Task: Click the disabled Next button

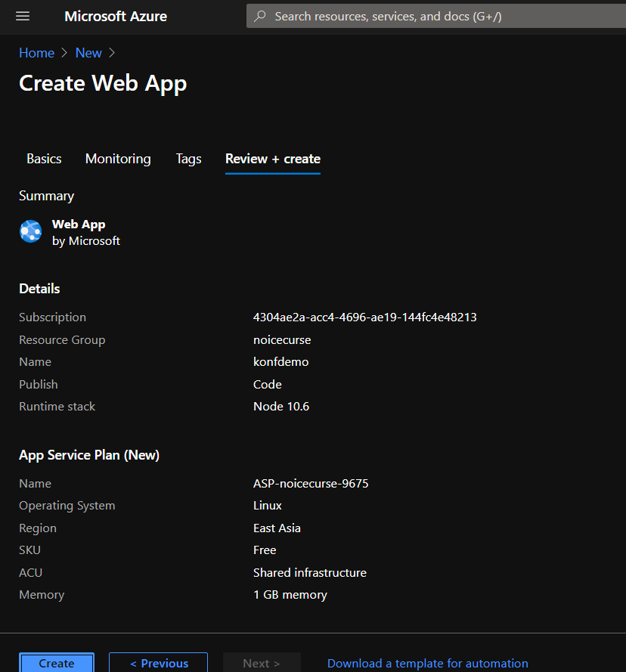Action: pyautogui.click(x=262, y=663)
